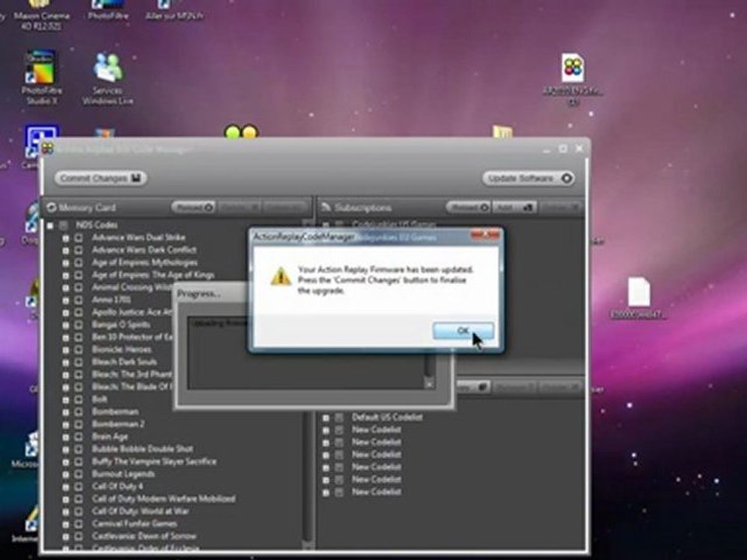Click the Progress window log text area
Screen dimensions: 747x560
click(x=307, y=352)
